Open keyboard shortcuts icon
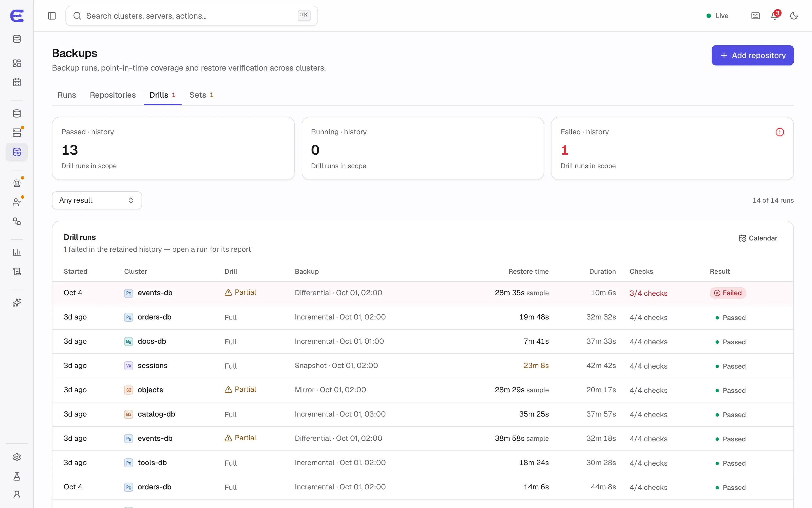This screenshot has width=812, height=508. pyautogui.click(x=756, y=16)
